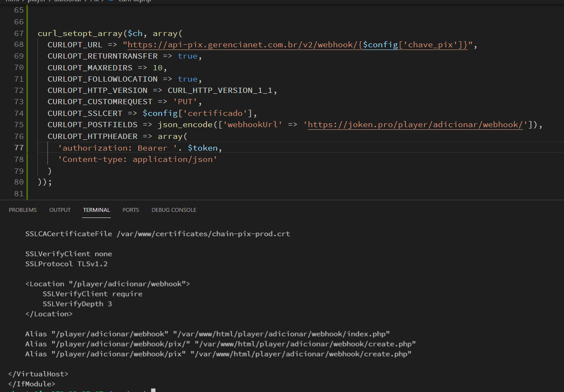The height and width of the screenshot is (392, 564).
Task: Select the TERMINAL panel tab
Action: (96, 210)
